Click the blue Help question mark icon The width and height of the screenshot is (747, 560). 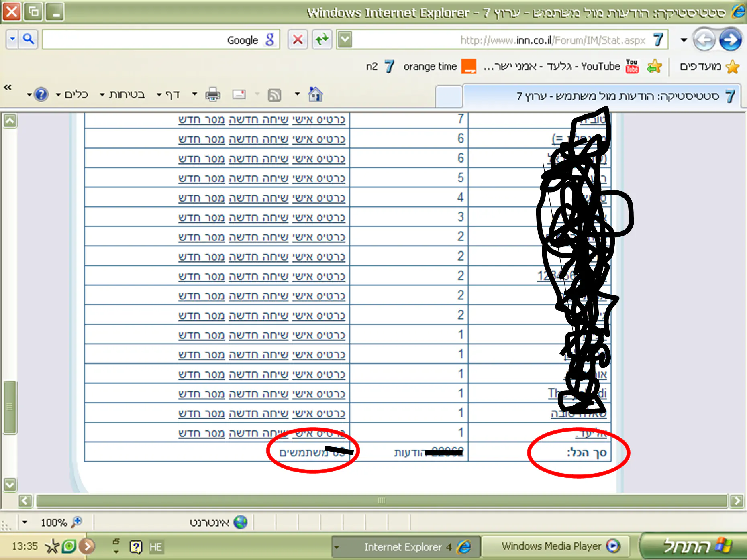point(41,95)
